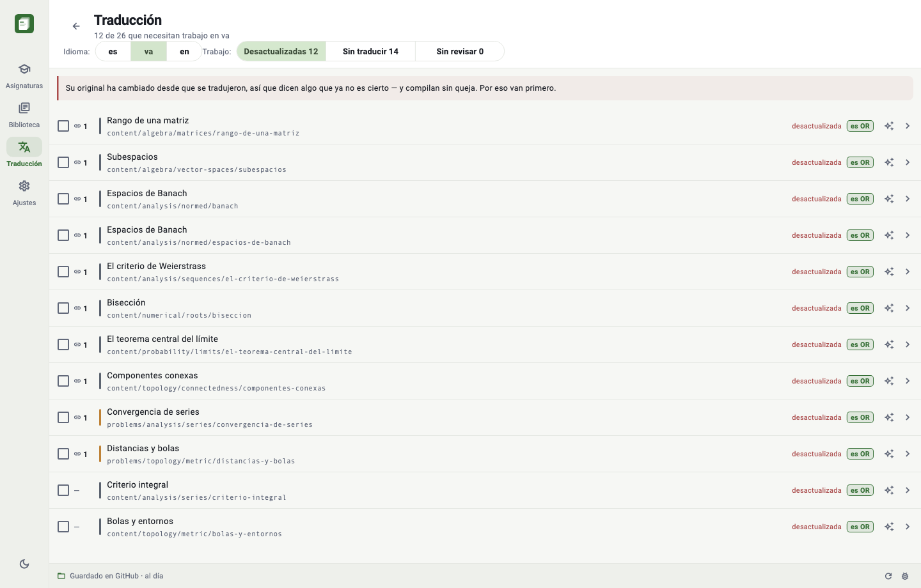Select the en language tab

click(x=184, y=51)
